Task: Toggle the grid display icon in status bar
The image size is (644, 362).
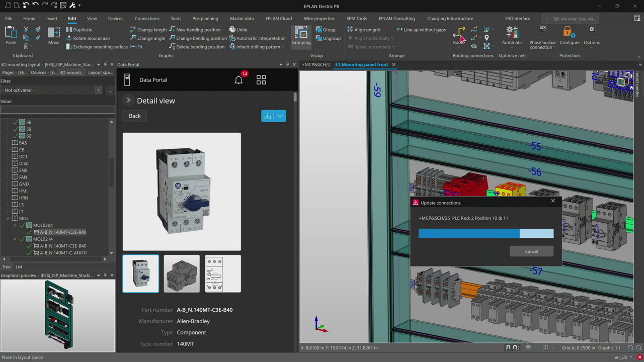Action: 545,347
